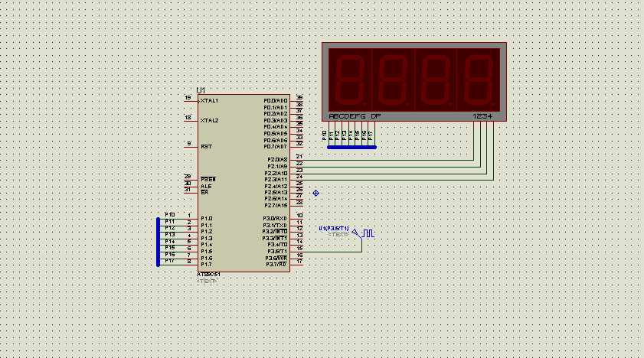Click the P3.7/RD pin label

pos(276,265)
